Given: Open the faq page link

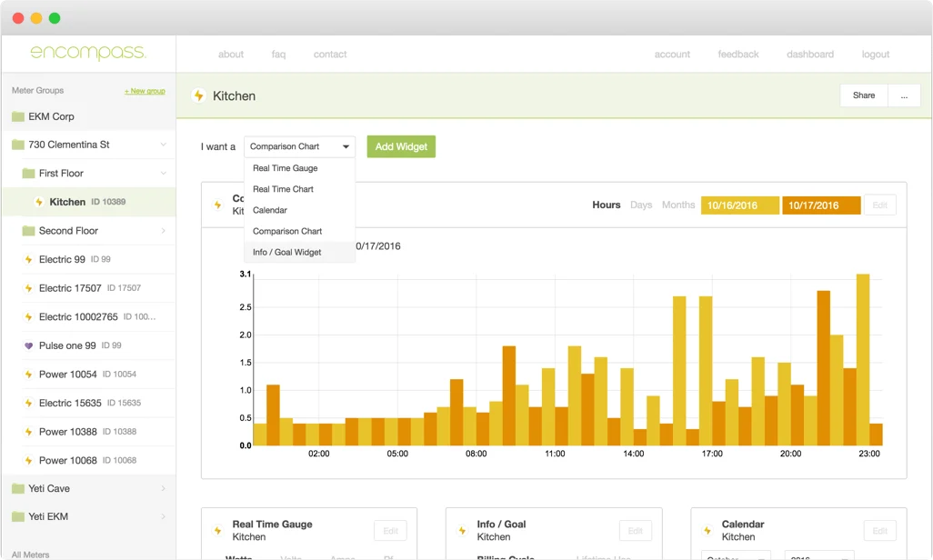Looking at the screenshot, I should click(278, 55).
